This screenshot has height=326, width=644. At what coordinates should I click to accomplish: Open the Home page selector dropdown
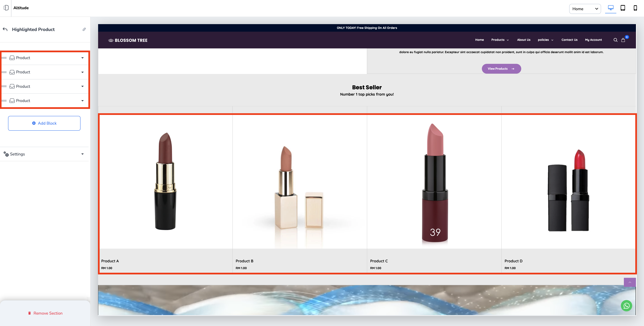click(x=585, y=9)
